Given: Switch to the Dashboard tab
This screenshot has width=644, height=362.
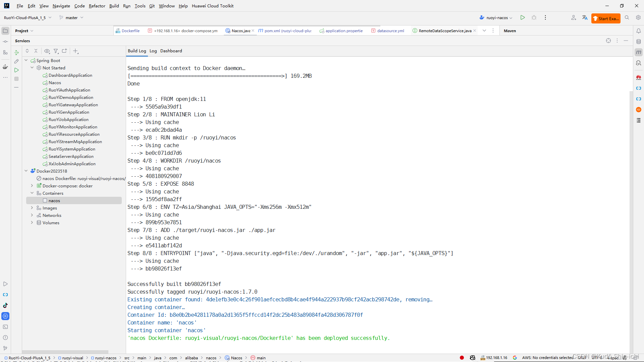Looking at the screenshot, I should [x=171, y=51].
